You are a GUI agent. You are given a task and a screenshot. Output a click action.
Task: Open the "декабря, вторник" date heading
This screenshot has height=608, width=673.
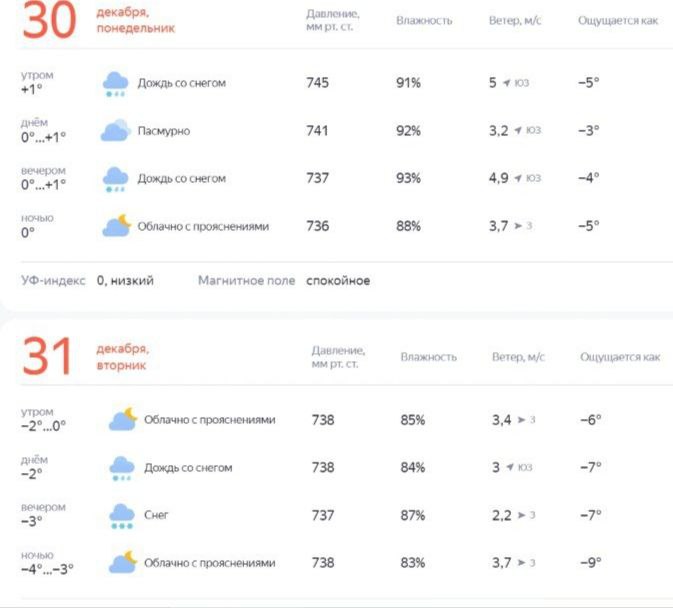point(123,357)
